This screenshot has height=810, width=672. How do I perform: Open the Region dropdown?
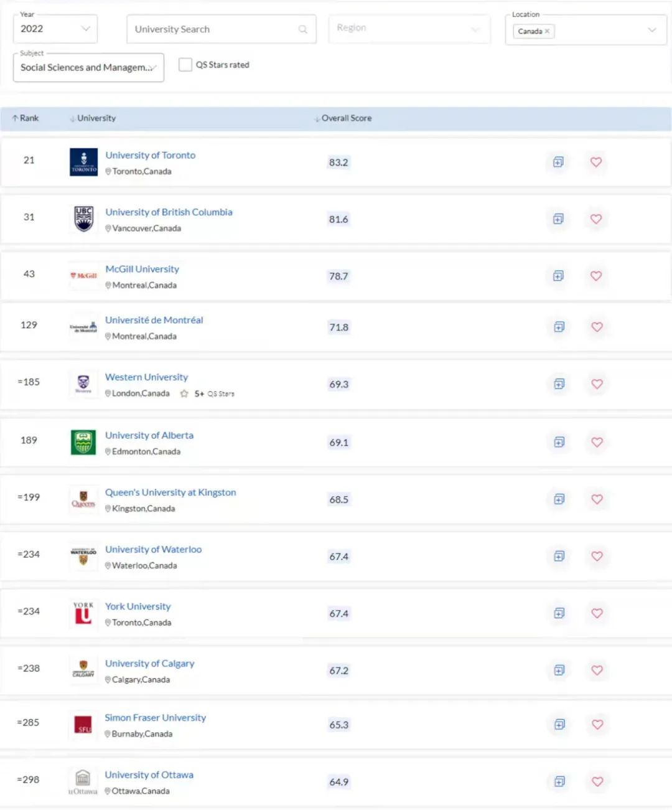409,29
